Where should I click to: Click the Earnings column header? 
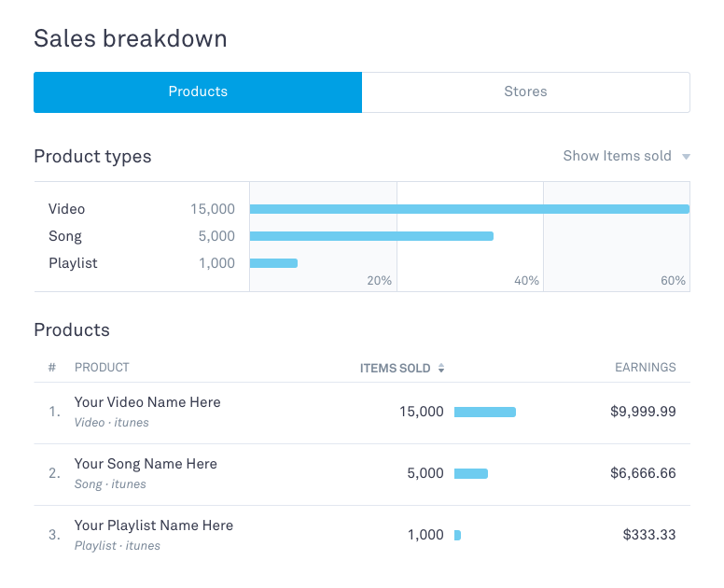coord(645,368)
